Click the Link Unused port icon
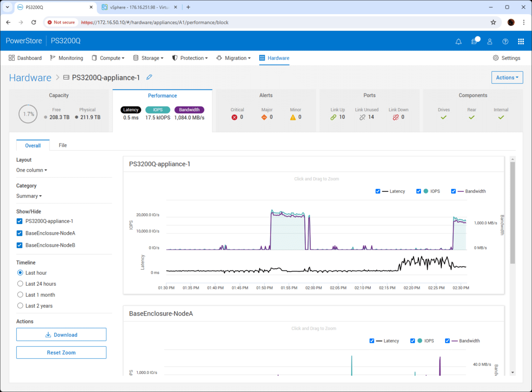This screenshot has width=532, height=392. (x=362, y=117)
